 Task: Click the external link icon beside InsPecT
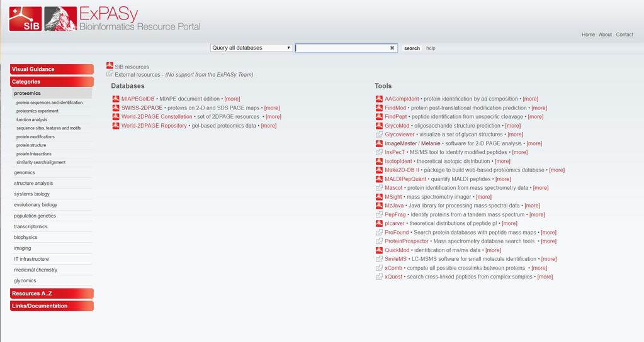coord(379,152)
